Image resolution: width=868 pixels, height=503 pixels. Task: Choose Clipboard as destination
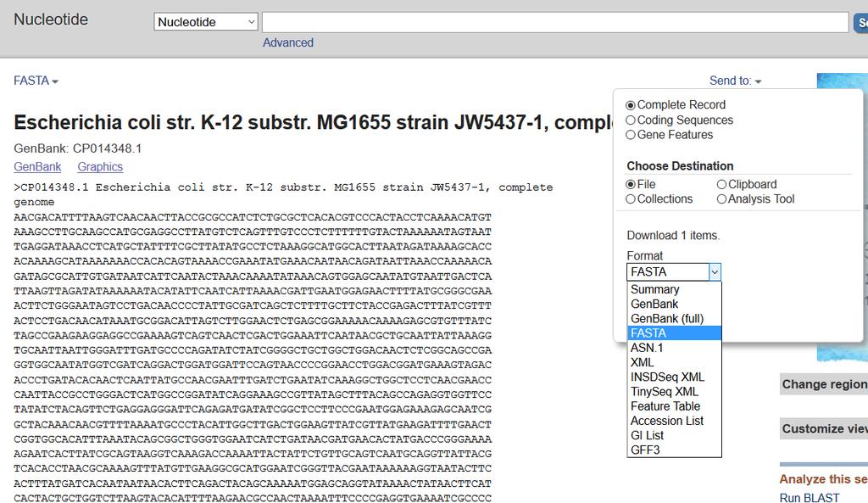(721, 184)
